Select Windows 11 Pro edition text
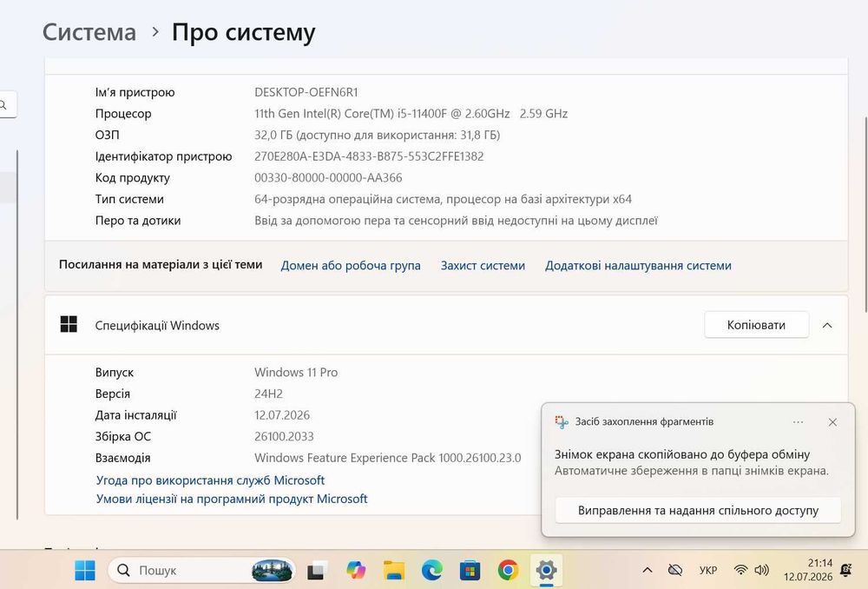868x589 pixels. pos(296,373)
